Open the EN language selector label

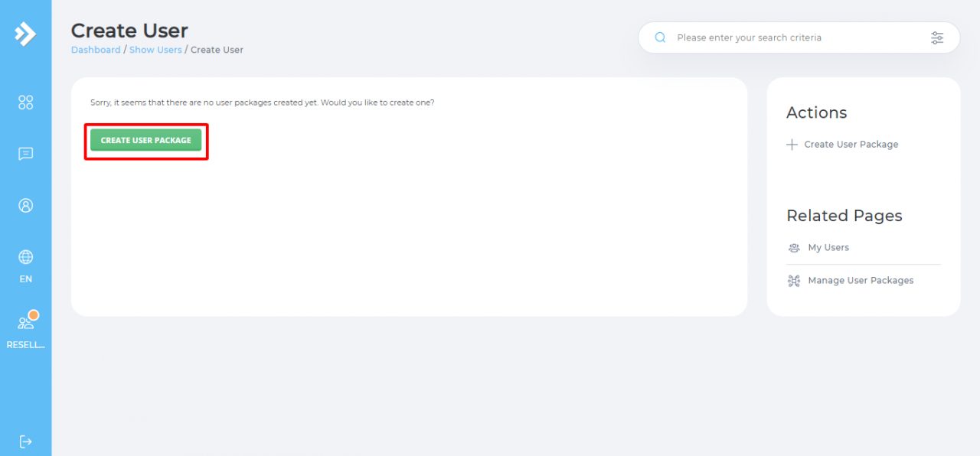[x=25, y=279]
